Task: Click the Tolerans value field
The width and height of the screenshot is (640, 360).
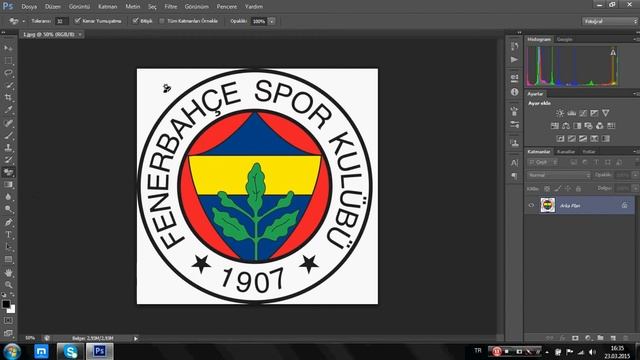Action: pos(61,21)
